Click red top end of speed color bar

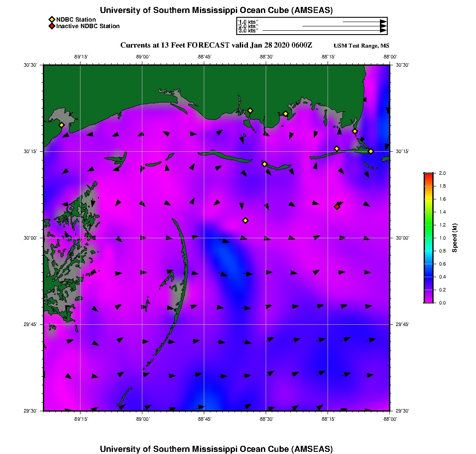point(428,175)
